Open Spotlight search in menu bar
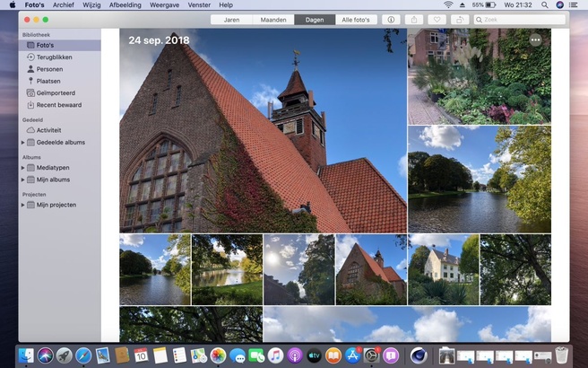 click(544, 4)
